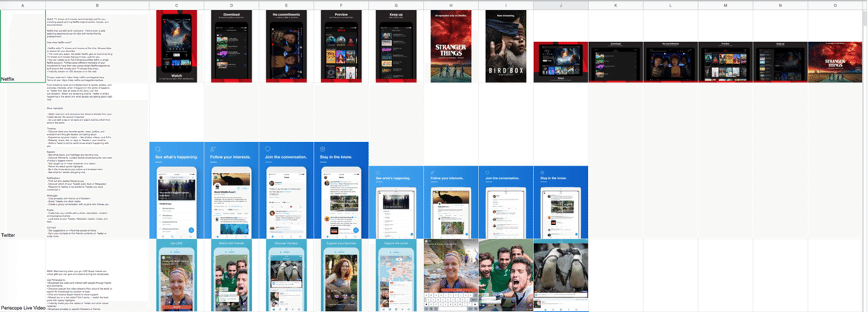Screen dimensions: 868x312
Task: Select Periscope 'Discover the best' screenshot
Action: (x=286, y=276)
